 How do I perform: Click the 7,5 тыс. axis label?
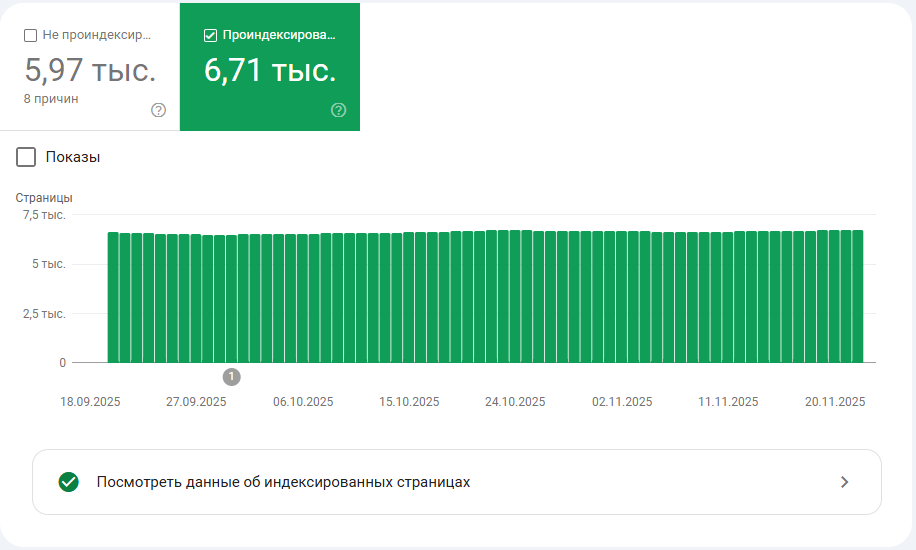[x=44, y=215]
